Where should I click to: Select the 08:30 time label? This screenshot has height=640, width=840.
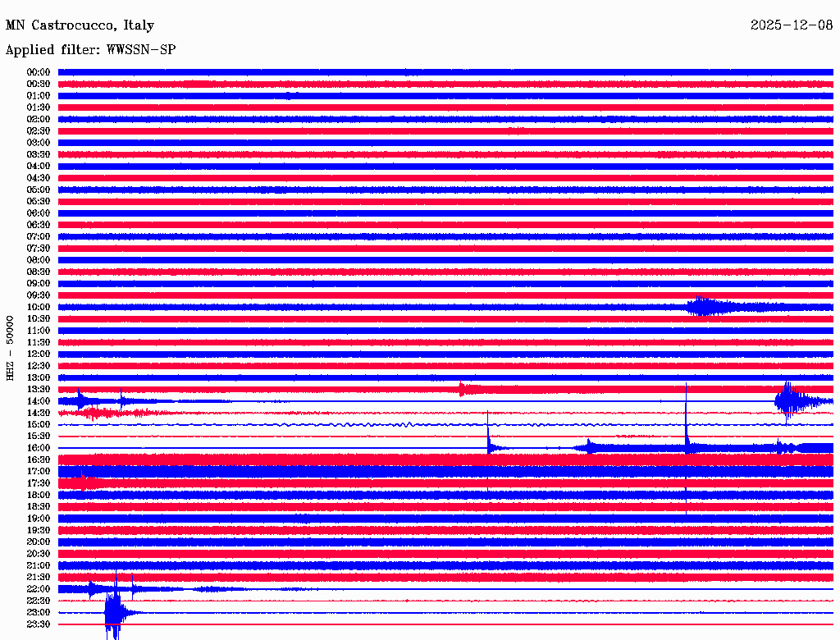click(x=39, y=272)
